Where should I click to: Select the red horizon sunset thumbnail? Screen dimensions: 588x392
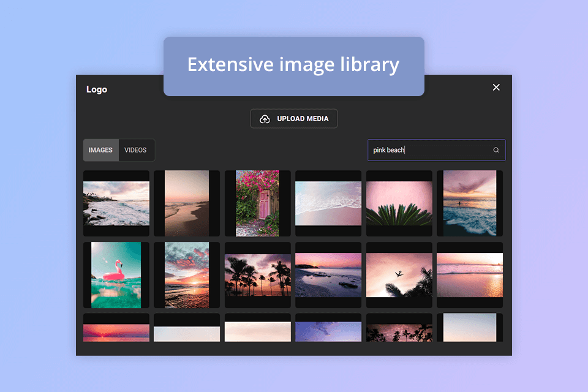tap(116, 328)
